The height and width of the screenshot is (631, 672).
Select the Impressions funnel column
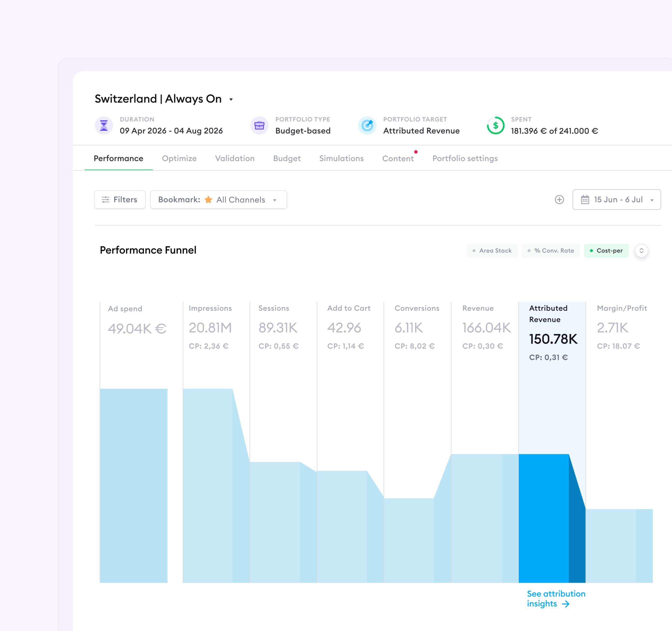[216, 442]
